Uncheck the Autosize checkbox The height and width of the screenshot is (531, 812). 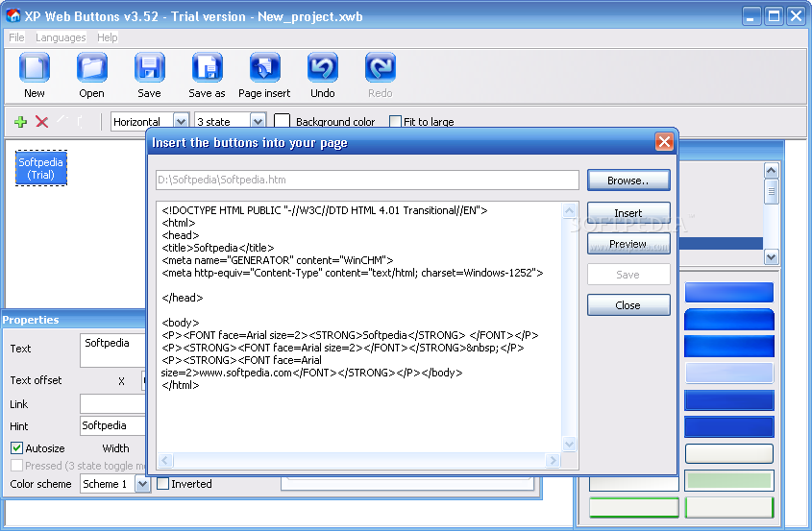pyautogui.click(x=16, y=448)
